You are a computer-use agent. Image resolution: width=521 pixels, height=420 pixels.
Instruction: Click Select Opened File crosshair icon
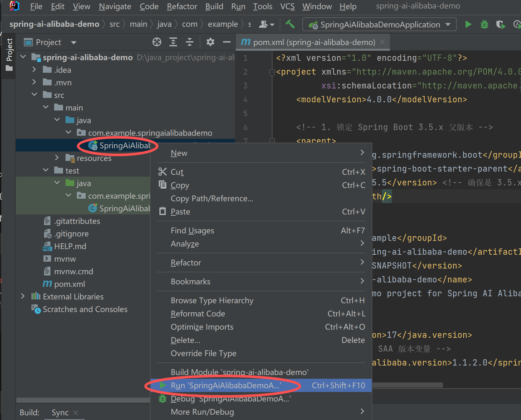[x=157, y=42]
